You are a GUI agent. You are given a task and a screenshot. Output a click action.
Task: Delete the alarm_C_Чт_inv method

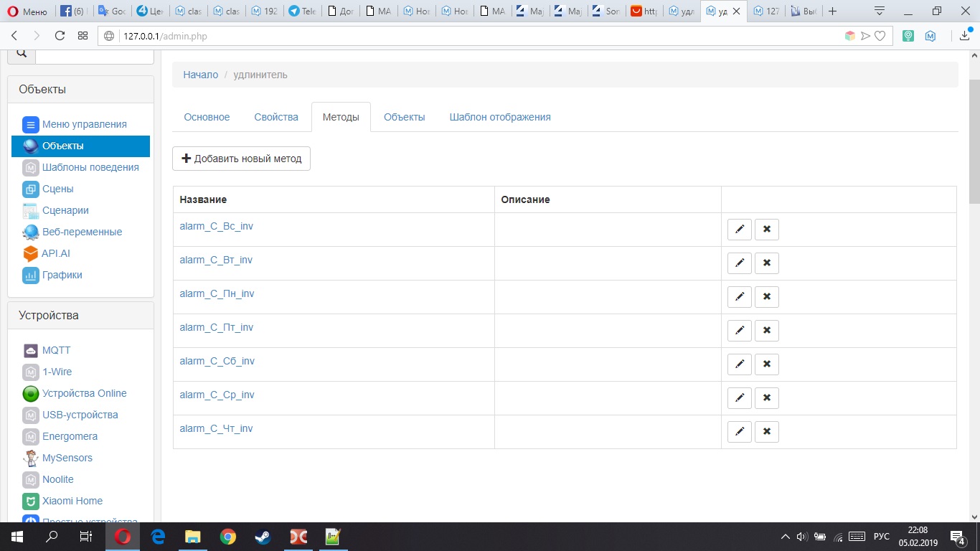pyautogui.click(x=767, y=432)
